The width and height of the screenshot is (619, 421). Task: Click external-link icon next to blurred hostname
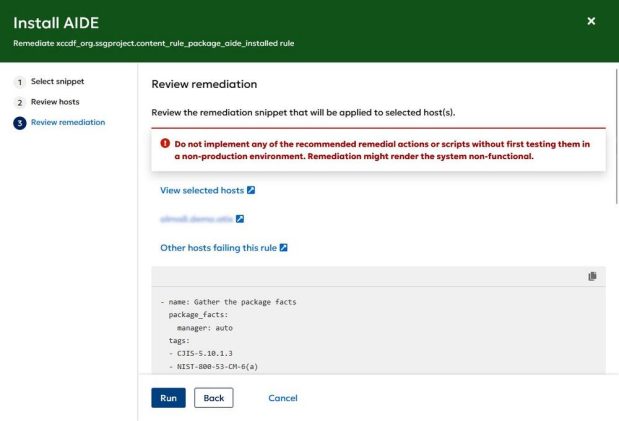tap(240, 218)
